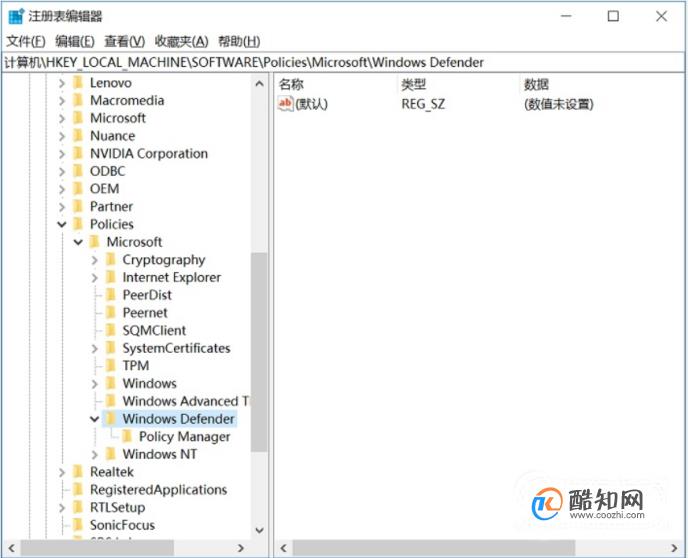Expand the NVIDIA Corporation key
This screenshot has height=558, width=692.
click(62, 154)
